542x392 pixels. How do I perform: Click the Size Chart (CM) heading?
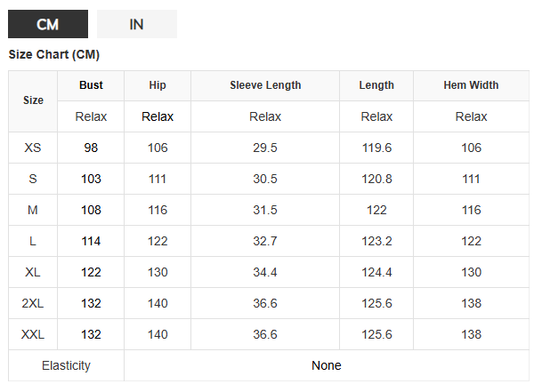(54, 54)
